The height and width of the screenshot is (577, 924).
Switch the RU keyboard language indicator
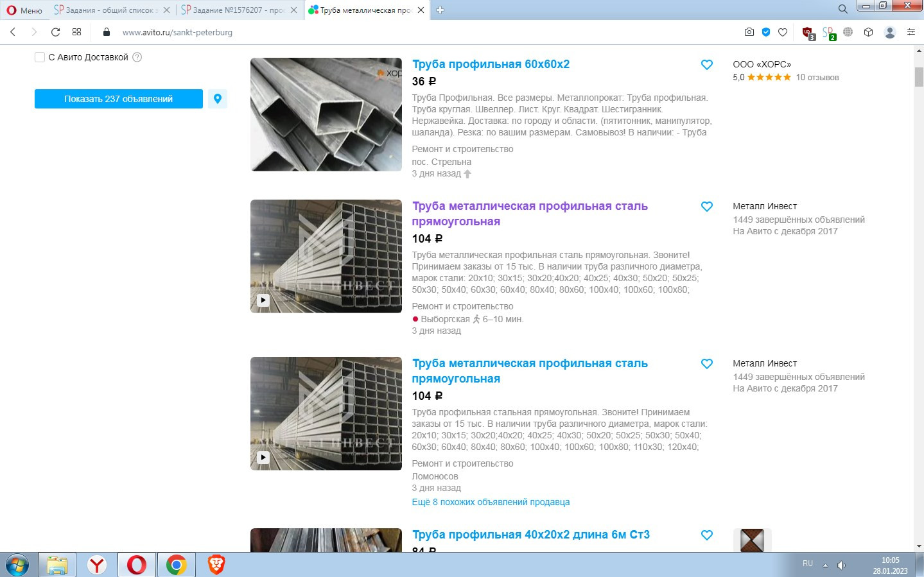[808, 564]
